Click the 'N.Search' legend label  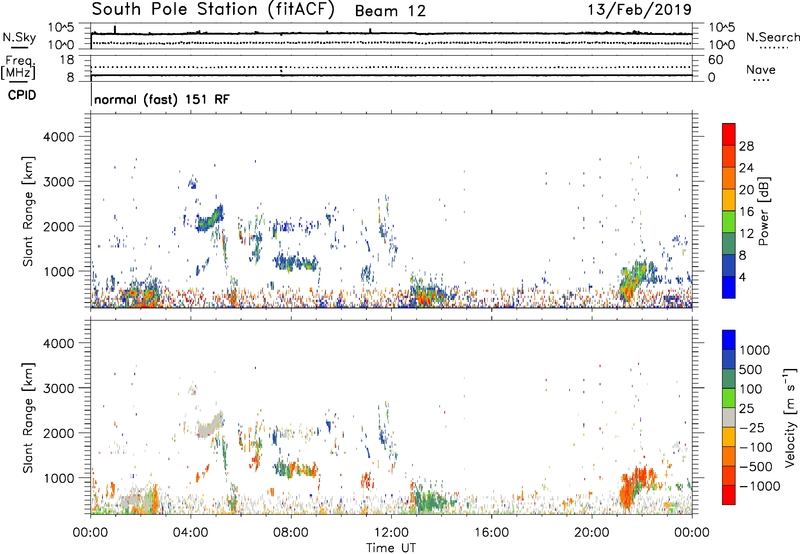[772, 37]
